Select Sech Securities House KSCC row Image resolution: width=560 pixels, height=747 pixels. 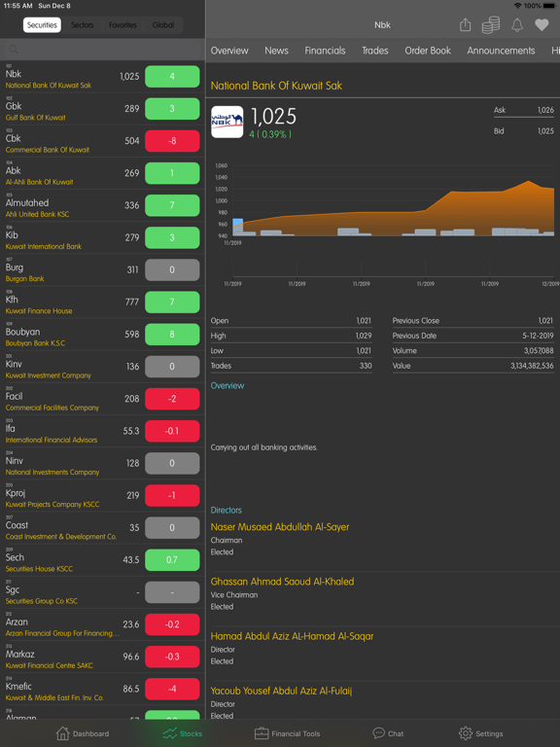(x=102, y=560)
